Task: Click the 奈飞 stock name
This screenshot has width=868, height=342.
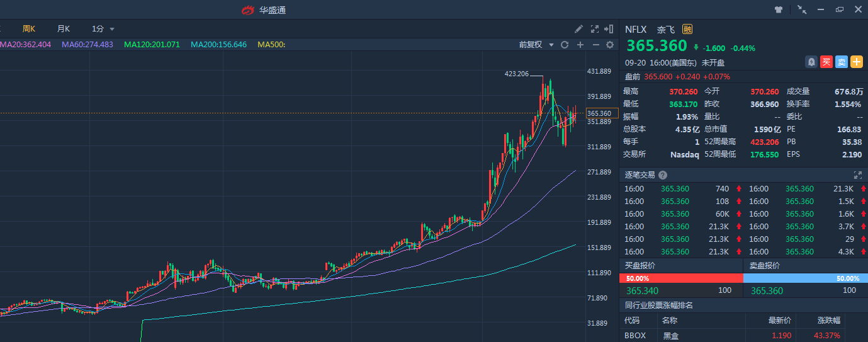Action: pyautogui.click(x=665, y=30)
